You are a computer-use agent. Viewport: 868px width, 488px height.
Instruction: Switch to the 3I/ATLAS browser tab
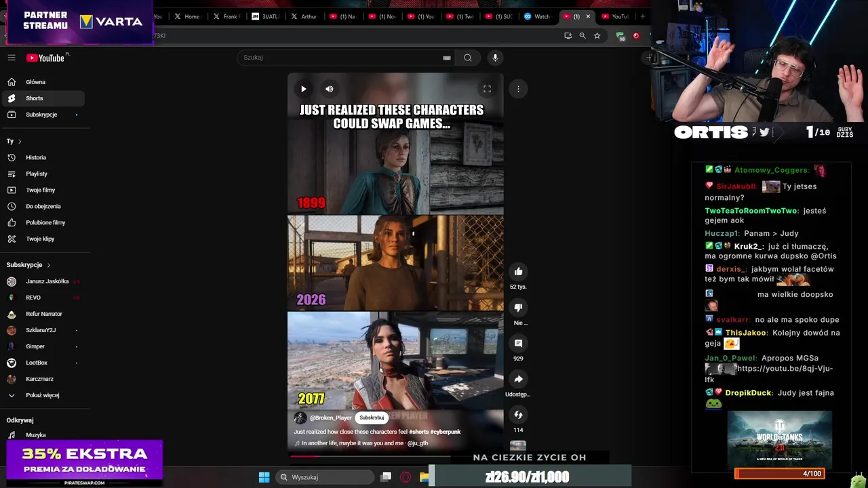coord(266,16)
